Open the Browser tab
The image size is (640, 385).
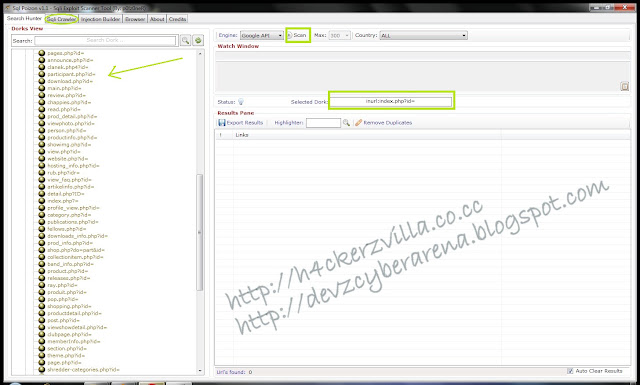(x=135, y=19)
